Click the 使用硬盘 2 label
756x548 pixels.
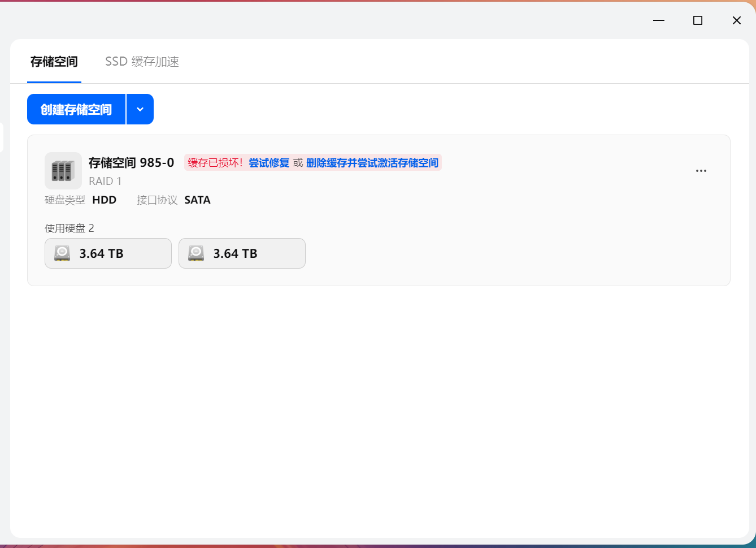pyautogui.click(x=69, y=228)
